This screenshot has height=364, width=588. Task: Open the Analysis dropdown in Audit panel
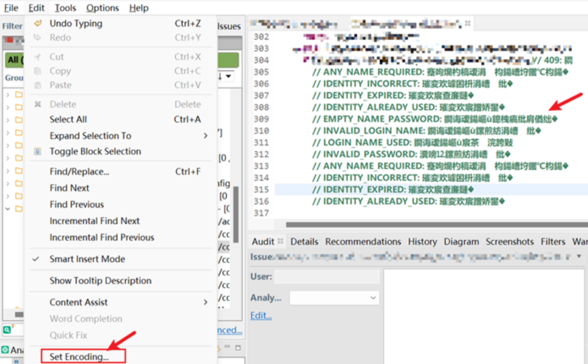click(334, 298)
